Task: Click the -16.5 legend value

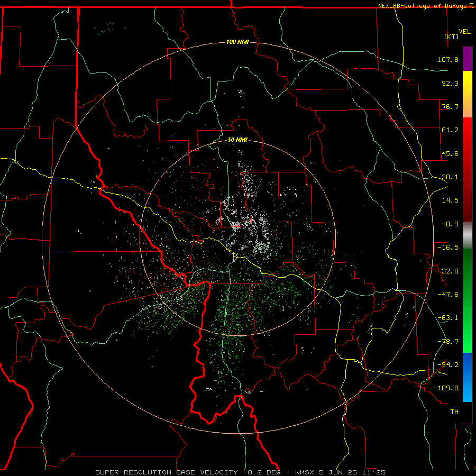Action: 448,248
